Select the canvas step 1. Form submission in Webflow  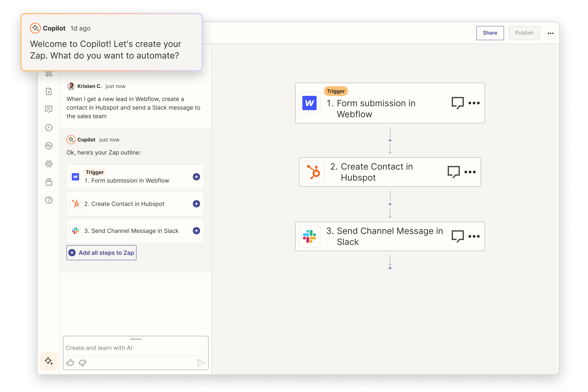[390, 103]
